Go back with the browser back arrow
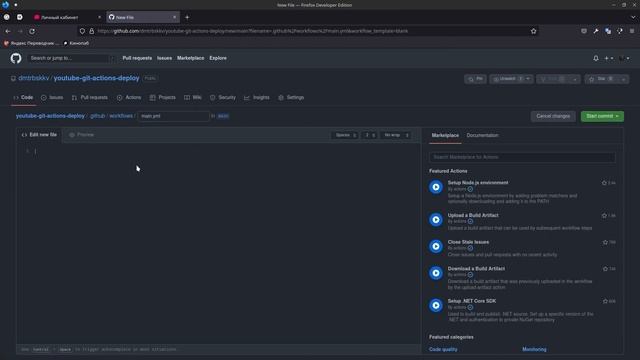 (x=8, y=31)
